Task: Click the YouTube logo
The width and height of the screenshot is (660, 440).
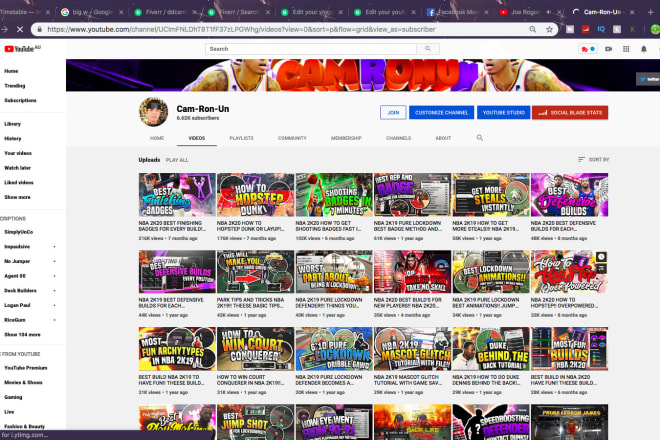Action: (x=22, y=49)
